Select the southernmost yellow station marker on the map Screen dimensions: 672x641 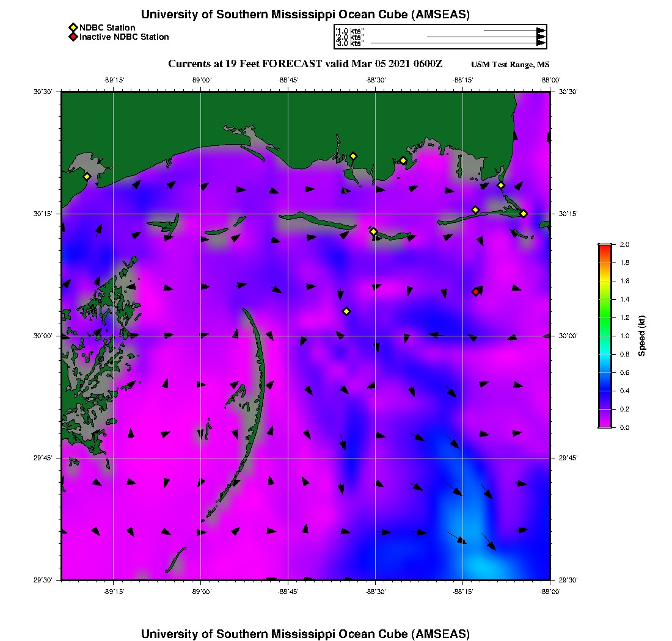click(346, 311)
